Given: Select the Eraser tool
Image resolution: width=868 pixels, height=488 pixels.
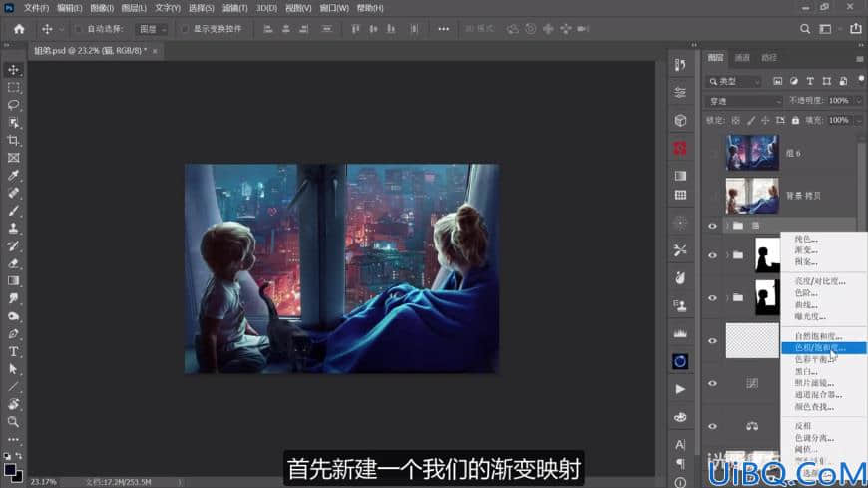Looking at the screenshot, I should tap(13, 263).
